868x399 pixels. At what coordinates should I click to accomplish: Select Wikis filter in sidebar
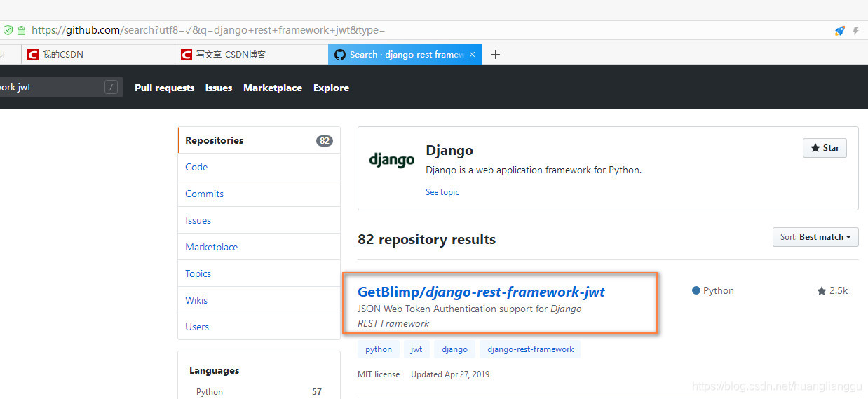(259, 300)
